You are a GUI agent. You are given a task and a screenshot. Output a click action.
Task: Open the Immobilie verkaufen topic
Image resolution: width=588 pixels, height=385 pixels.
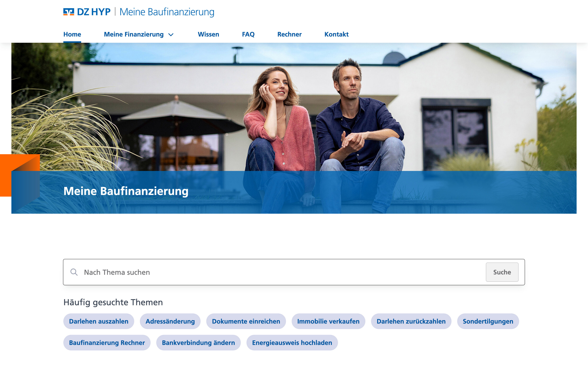(328, 321)
